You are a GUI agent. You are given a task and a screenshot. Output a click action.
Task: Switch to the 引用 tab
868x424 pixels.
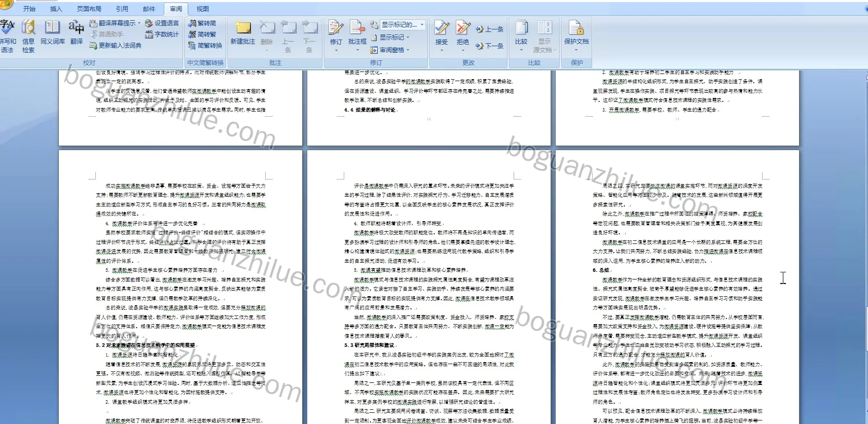[x=122, y=9]
